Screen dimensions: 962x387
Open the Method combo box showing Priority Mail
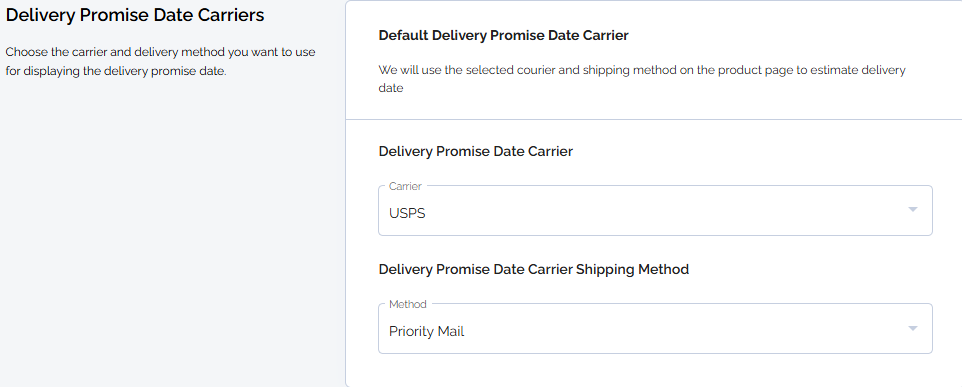pyautogui.click(x=655, y=329)
